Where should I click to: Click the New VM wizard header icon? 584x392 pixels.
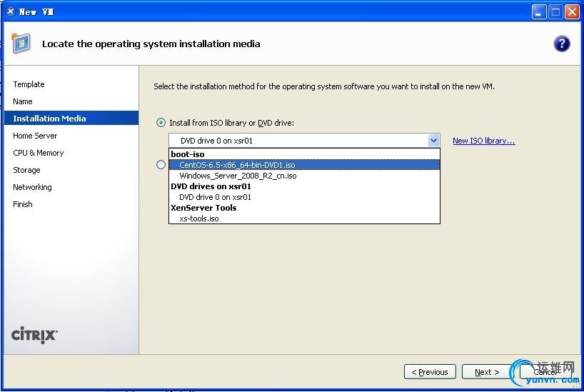point(21,44)
